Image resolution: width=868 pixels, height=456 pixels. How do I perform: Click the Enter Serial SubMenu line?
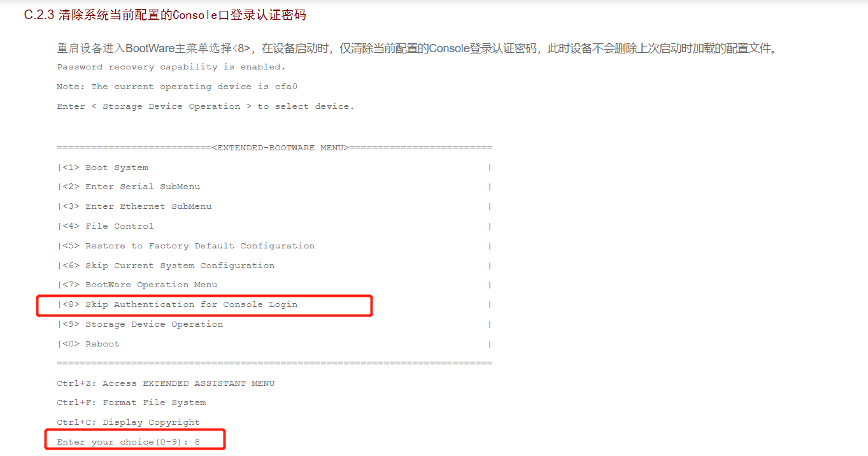pyautogui.click(x=129, y=187)
